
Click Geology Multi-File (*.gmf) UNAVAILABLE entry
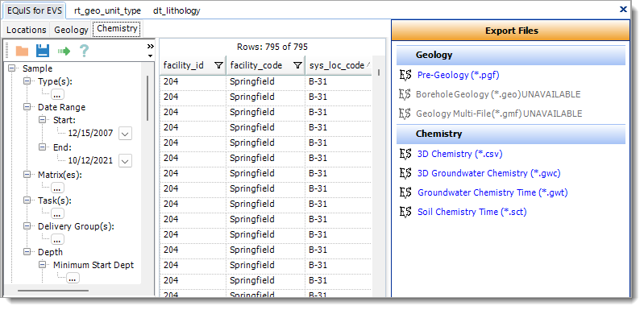tap(499, 114)
